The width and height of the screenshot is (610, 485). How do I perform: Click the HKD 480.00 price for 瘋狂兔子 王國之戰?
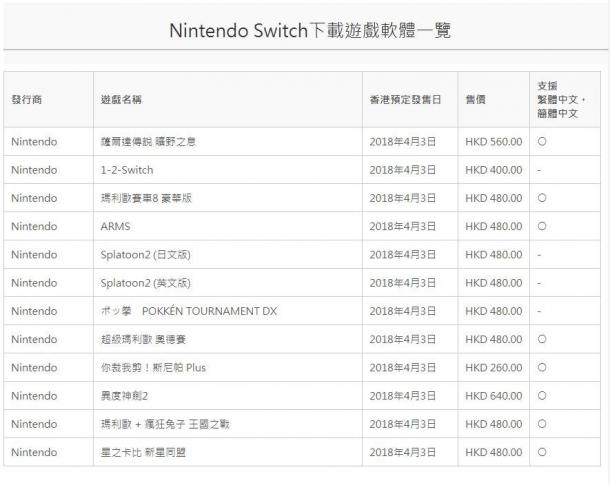[494, 424]
